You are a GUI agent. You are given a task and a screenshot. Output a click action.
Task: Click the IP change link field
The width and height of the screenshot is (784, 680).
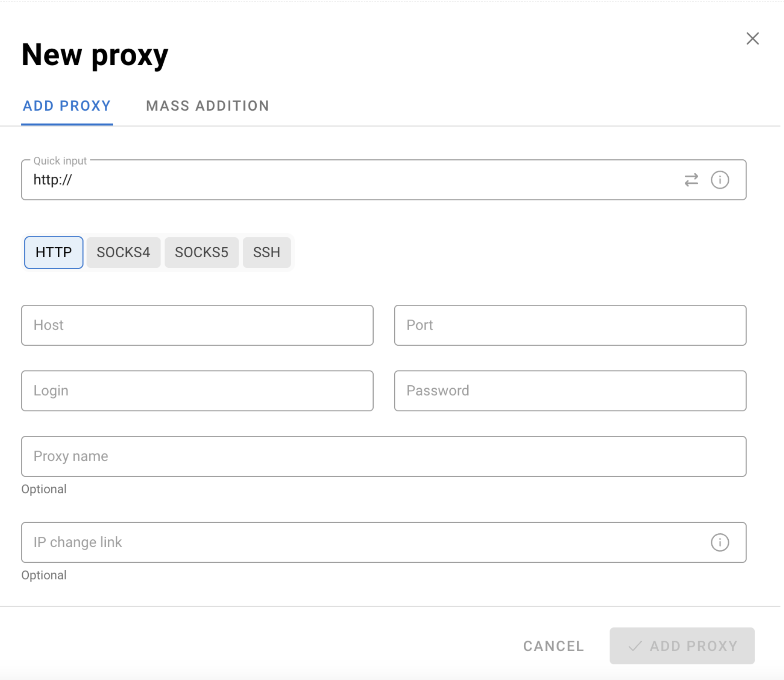361,542
